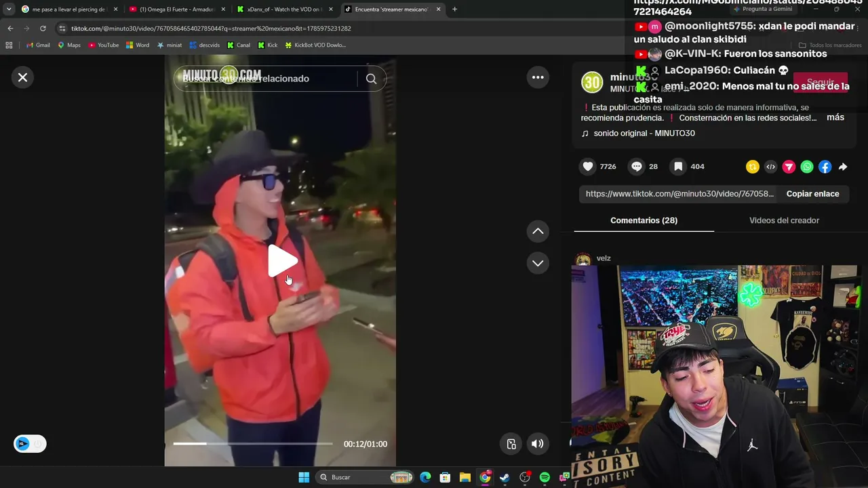Play the paused TikTok video
This screenshot has width=868, height=488.
click(x=282, y=261)
